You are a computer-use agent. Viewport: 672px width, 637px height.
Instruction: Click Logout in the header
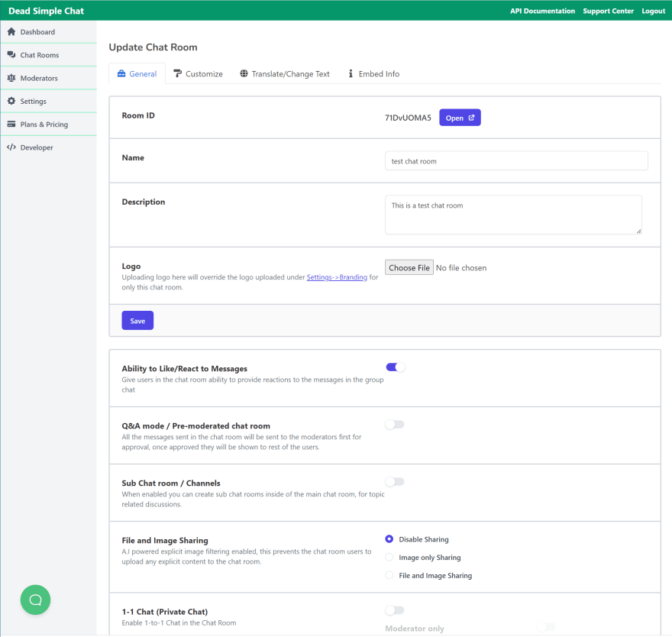coord(654,11)
